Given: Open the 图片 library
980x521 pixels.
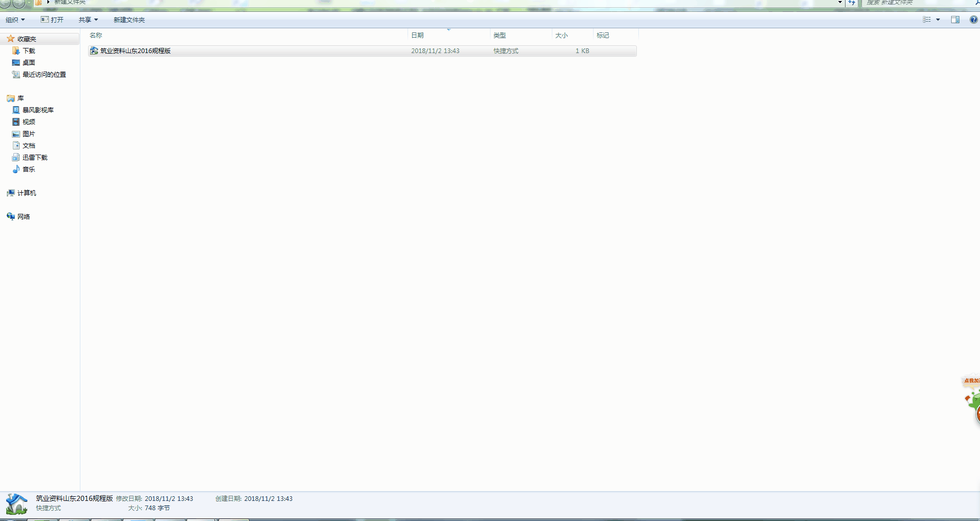Looking at the screenshot, I should click(28, 134).
